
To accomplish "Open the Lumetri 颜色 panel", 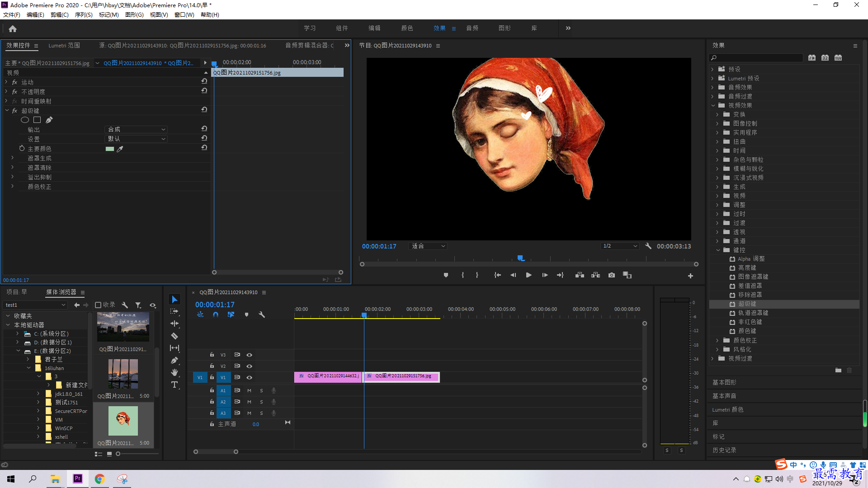I will pyautogui.click(x=728, y=410).
